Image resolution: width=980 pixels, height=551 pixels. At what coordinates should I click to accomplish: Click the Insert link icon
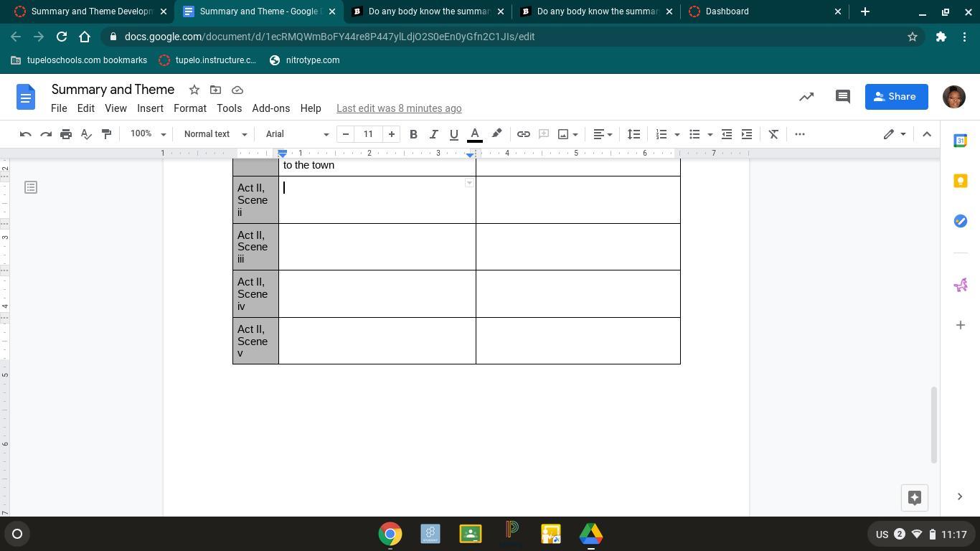click(524, 134)
